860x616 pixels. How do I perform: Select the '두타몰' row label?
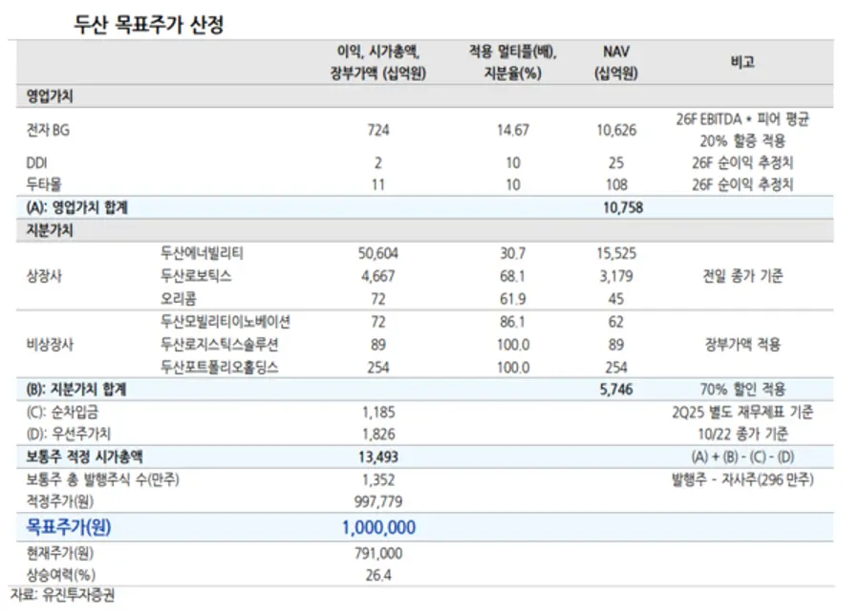click(44, 185)
